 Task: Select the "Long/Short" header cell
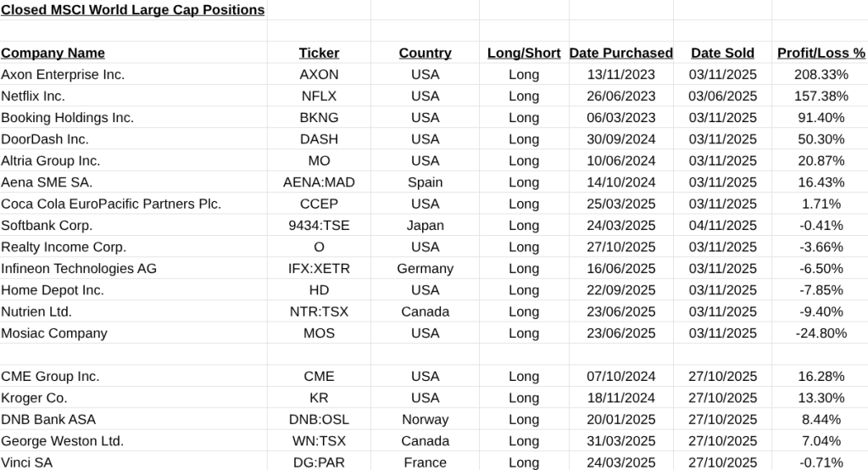pyautogui.click(x=524, y=53)
